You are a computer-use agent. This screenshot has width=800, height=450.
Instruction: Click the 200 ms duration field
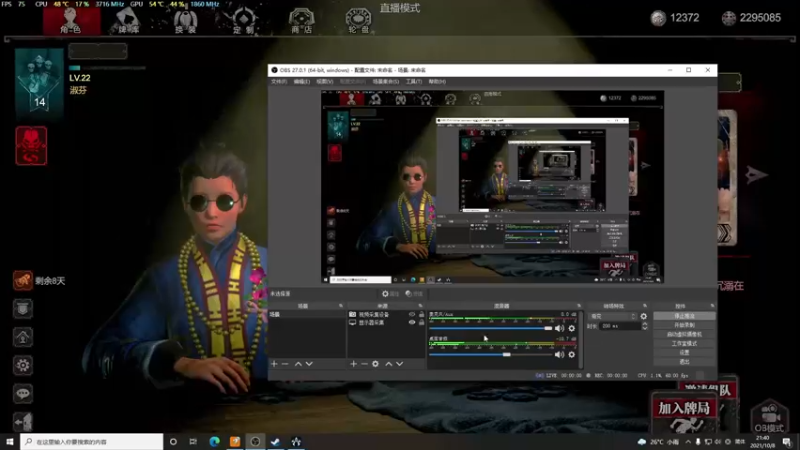click(620, 326)
